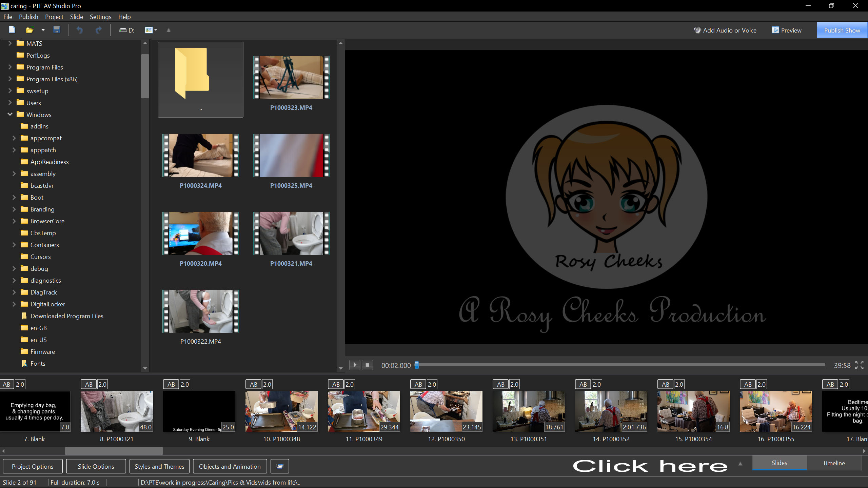This screenshot has width=868, height=488.
Task: Select the D: drive button
Action: [126, 30]
